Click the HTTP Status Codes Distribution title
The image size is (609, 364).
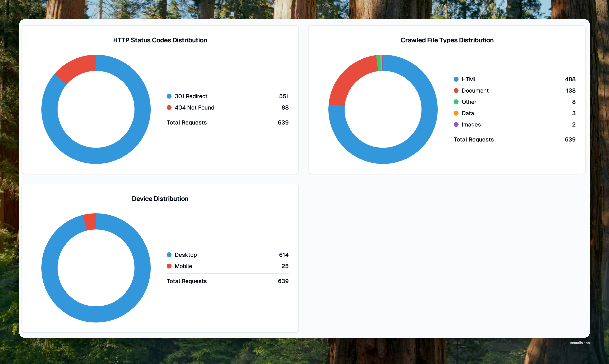(160, 40)
